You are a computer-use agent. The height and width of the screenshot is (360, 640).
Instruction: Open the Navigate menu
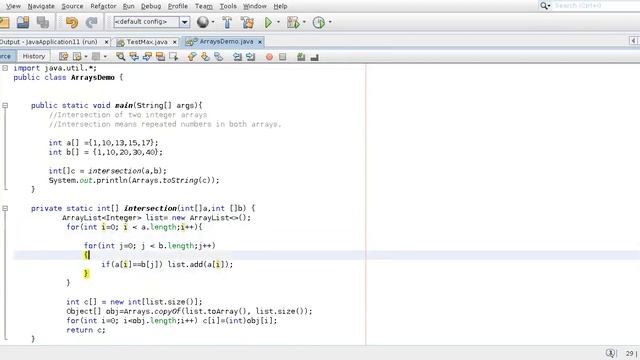tap(41, 6)
